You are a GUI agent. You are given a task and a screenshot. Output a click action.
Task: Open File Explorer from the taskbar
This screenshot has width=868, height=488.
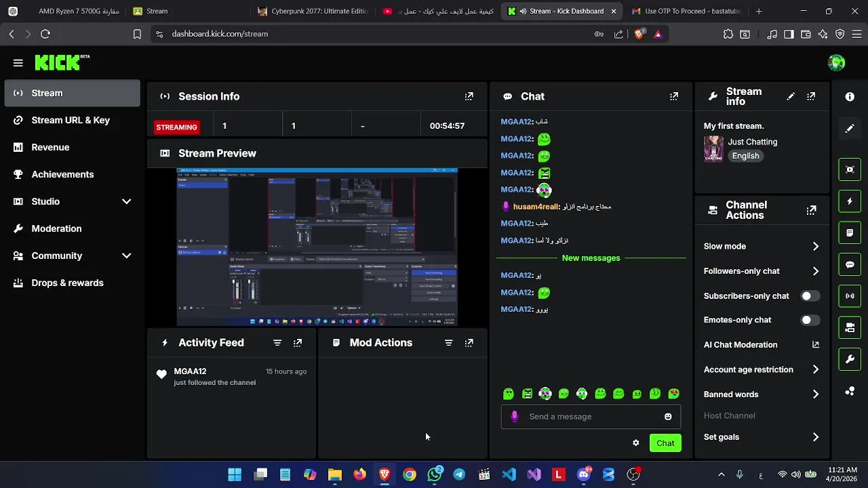(x=335, y=474)
